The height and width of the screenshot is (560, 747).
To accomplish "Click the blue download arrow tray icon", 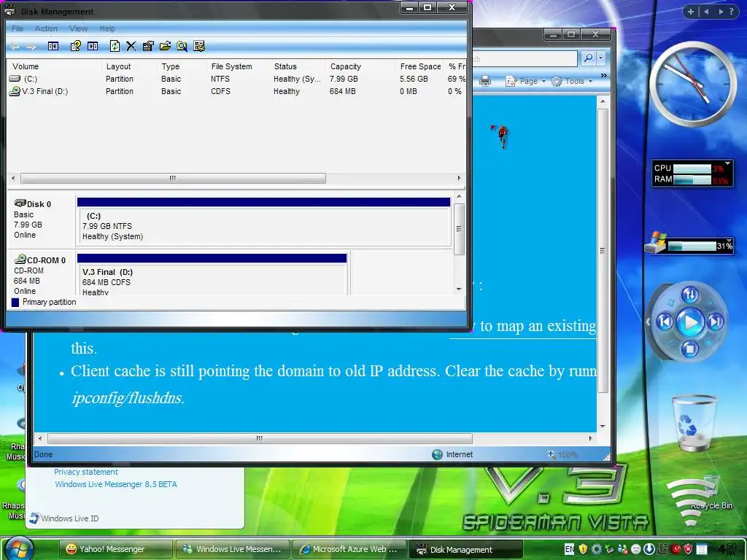I will pyautogui.click(x=649, y=549).
